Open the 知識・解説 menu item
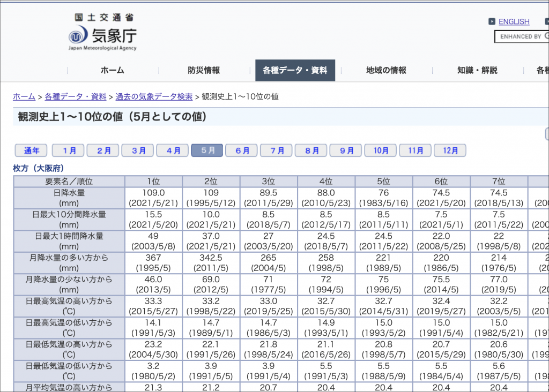Image resolution: width=549 pixels, height=392 pixels. [477, 70]
